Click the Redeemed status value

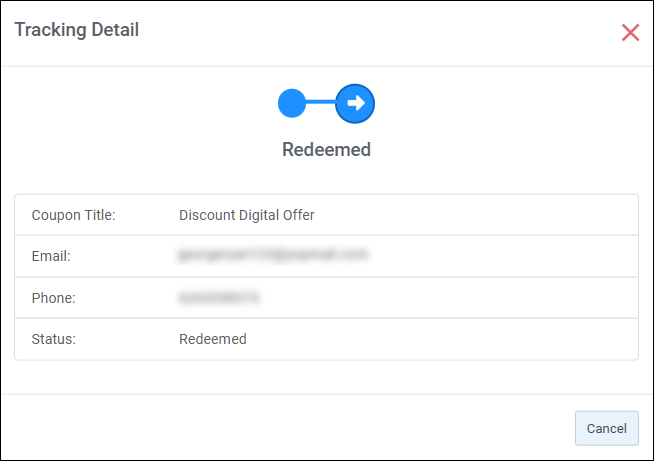coord(213,339)
